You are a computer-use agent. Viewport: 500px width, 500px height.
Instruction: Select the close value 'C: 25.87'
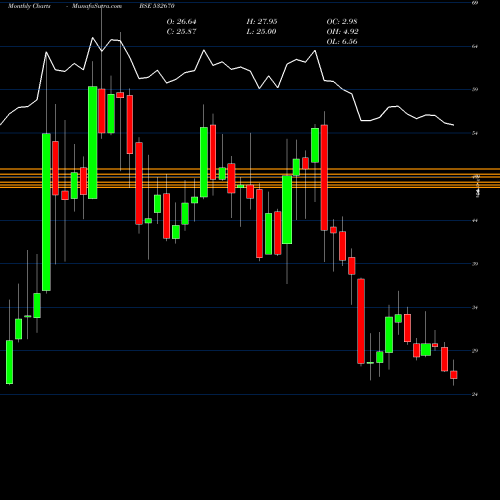pos(181,32)
